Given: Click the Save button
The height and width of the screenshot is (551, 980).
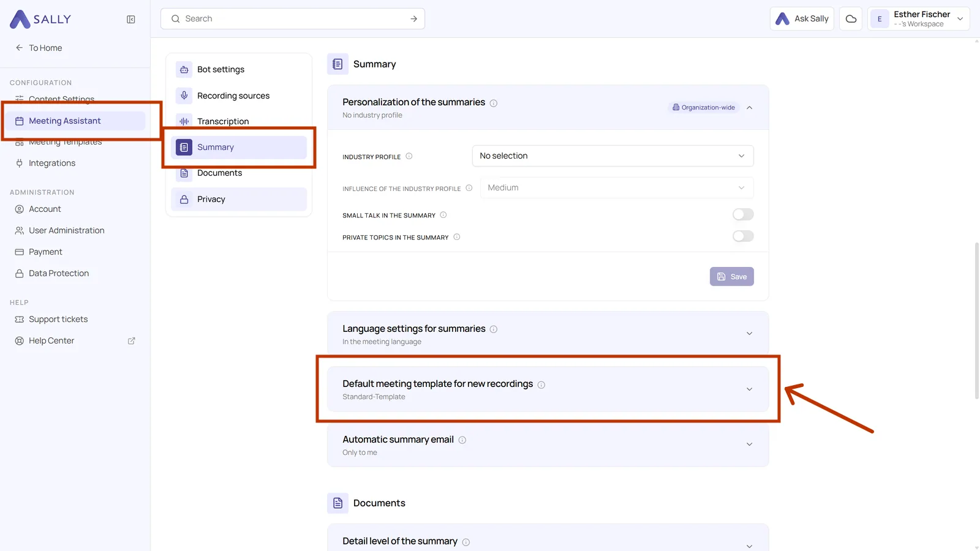Looking at the screenshot, I should tap(732, 277).
